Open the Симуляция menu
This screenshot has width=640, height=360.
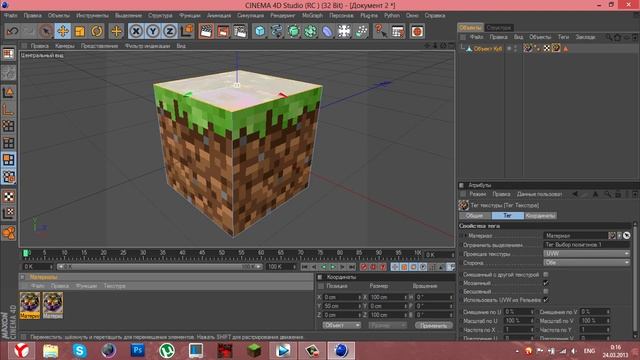tap(250, 16)
